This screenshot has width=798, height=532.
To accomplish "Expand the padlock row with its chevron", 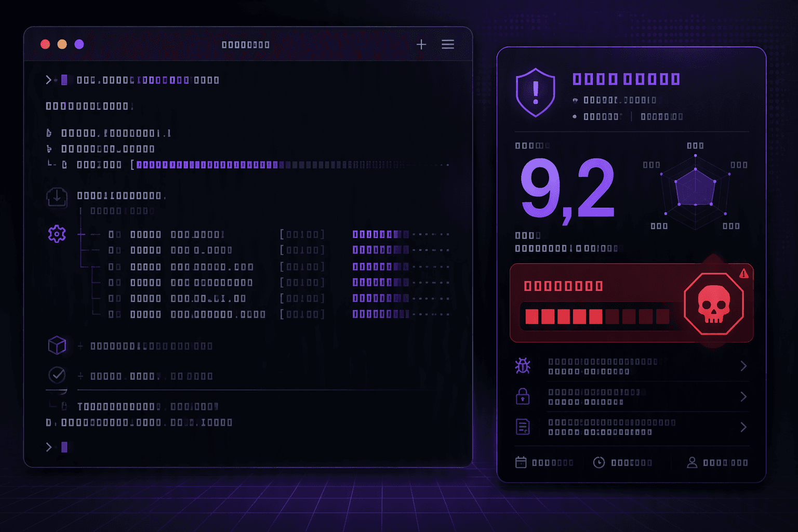I will (743, 396).
